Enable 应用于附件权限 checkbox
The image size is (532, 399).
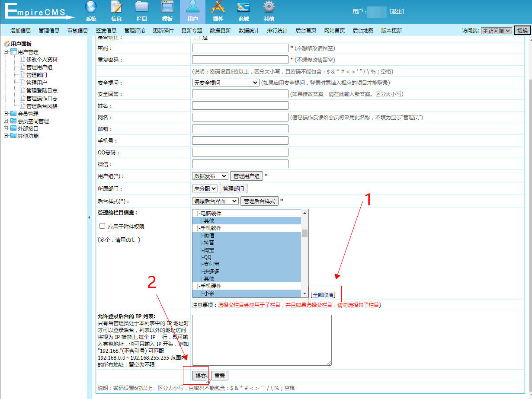(x=103, y=226)
